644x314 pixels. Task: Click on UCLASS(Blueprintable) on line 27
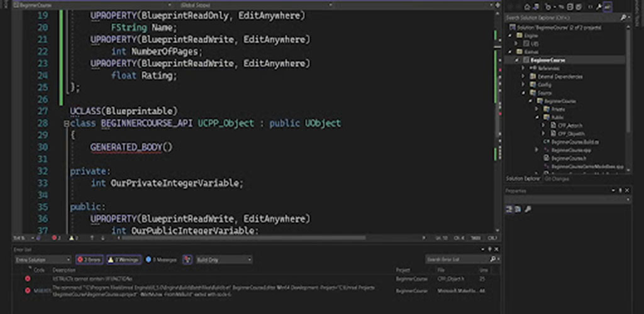[x=124, y=111]
